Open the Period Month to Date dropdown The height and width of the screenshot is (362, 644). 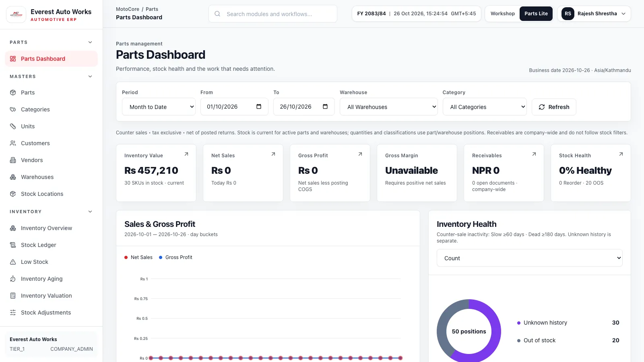coord(159,107)
